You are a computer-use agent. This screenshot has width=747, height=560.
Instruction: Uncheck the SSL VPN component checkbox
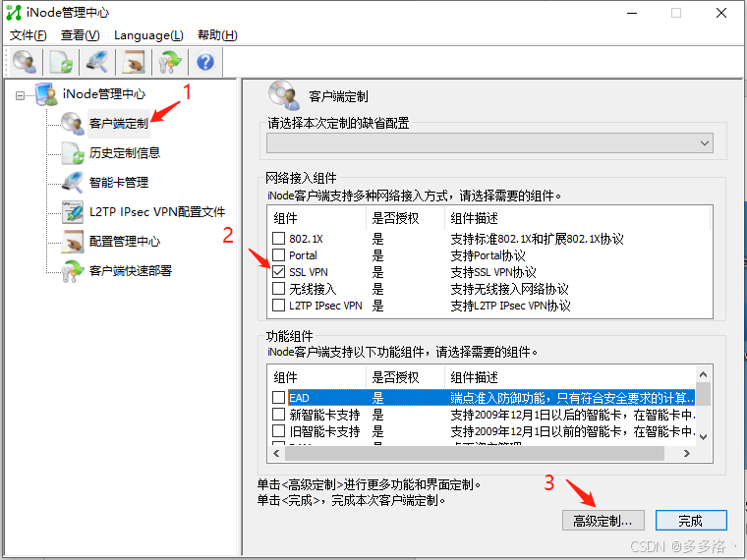point(279,271)
